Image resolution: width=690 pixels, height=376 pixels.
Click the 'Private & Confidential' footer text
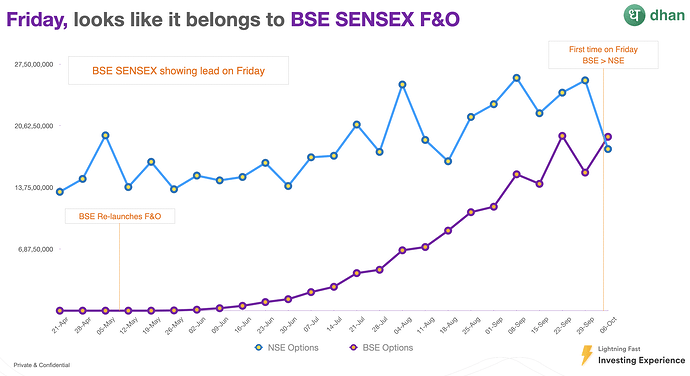tap(42, 365)
